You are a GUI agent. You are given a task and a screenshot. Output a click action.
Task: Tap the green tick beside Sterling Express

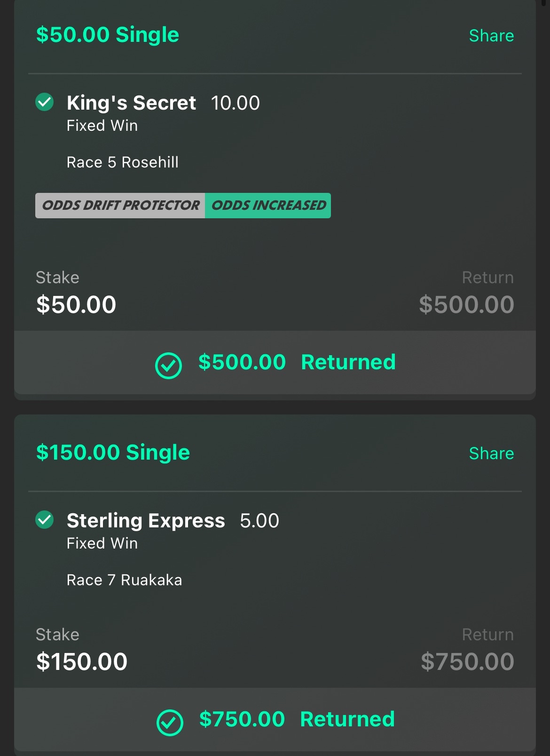[45, 519]
